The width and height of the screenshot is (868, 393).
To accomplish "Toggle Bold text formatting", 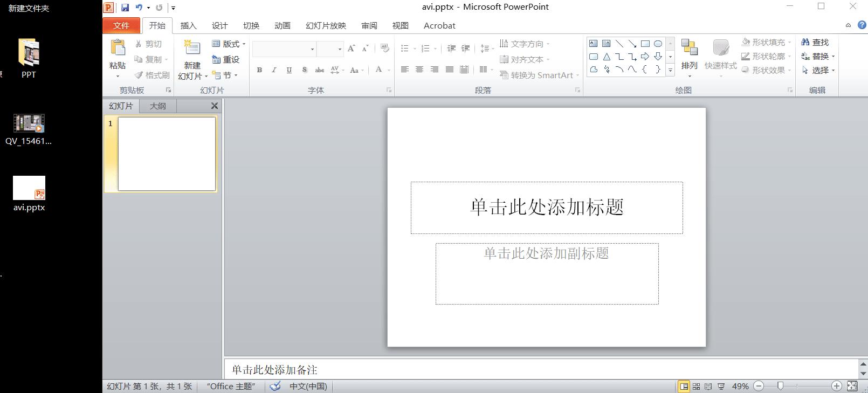I will tap(259, 70).
